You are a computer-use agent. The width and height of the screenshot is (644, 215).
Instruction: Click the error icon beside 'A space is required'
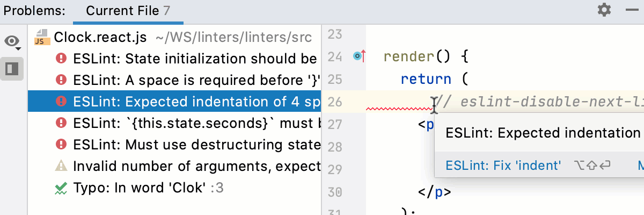click(61, 80)
